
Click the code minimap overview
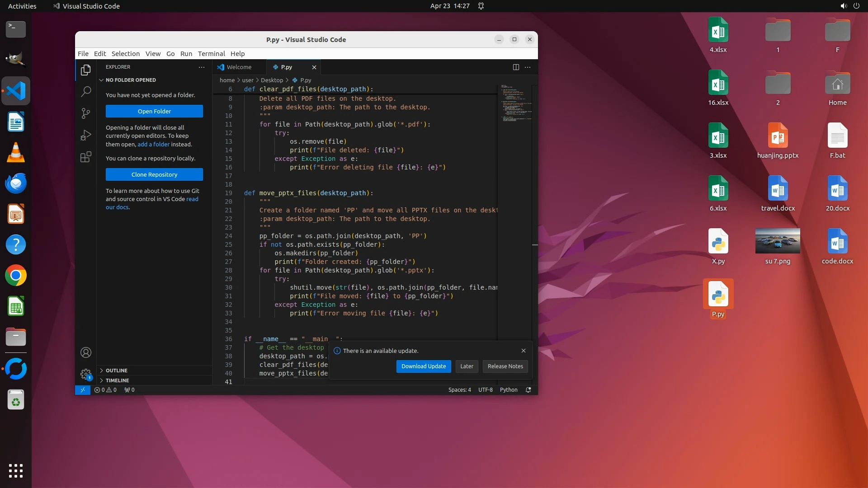(515, 104)
